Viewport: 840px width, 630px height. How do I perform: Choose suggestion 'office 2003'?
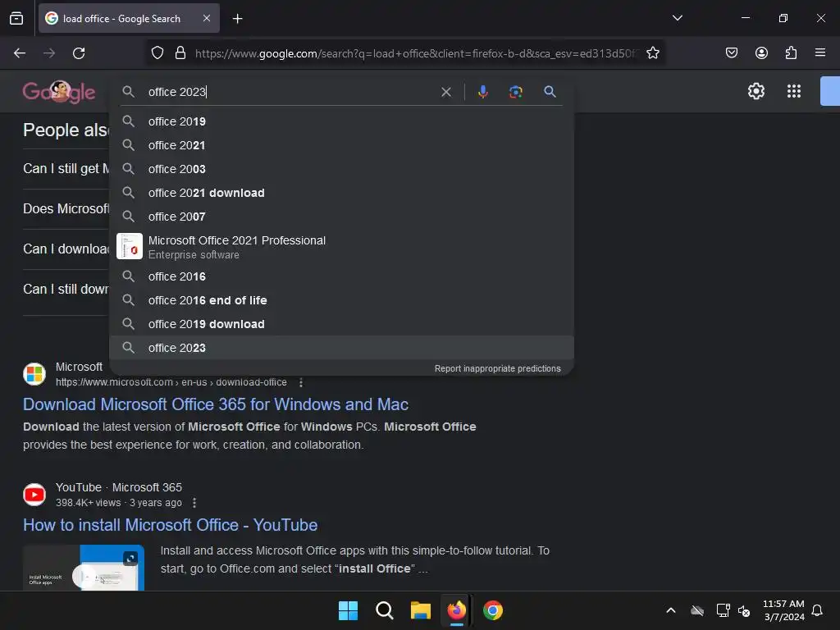tap(342, 169)
